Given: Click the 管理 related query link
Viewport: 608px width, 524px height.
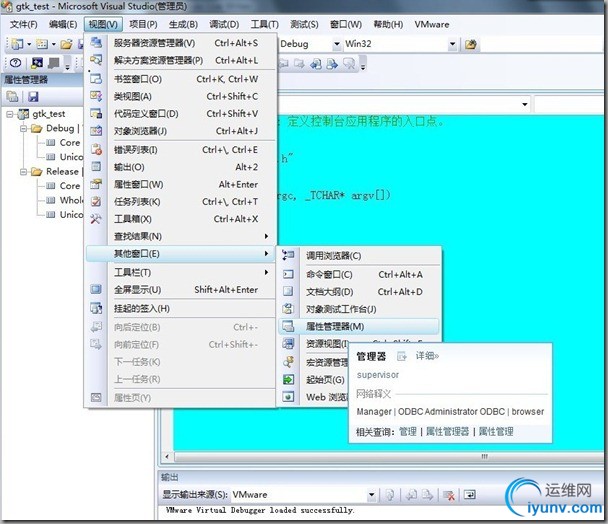Looking at the screenshot, I should (408, 432).
